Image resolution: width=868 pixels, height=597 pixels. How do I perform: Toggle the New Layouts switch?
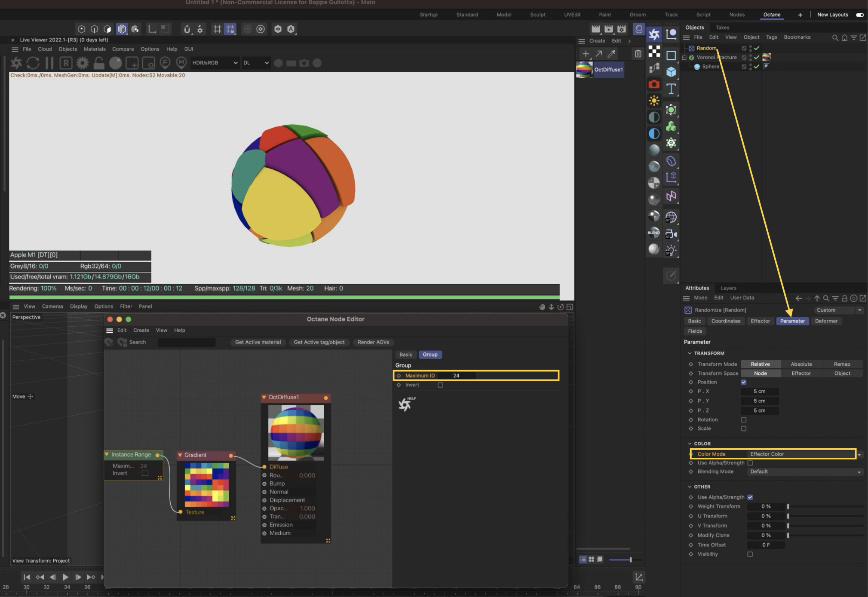[x=859, y=15]
